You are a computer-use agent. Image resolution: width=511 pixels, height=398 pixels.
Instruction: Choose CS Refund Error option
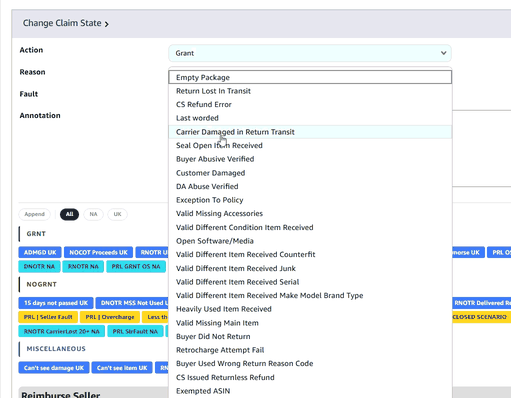click(x=310, y=104)
